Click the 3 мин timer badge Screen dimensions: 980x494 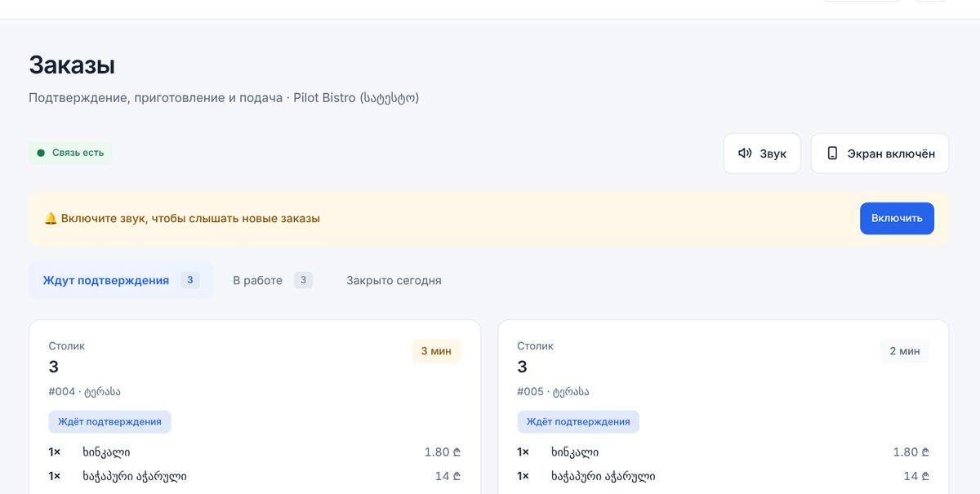click(436, 351)
